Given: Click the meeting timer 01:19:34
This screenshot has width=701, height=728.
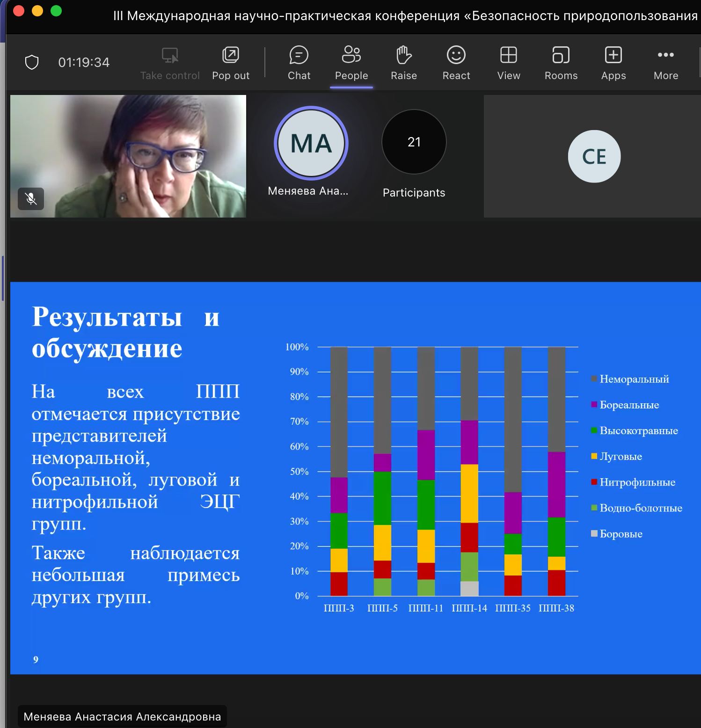Looking at the screenshot, I should pos(84,62).
